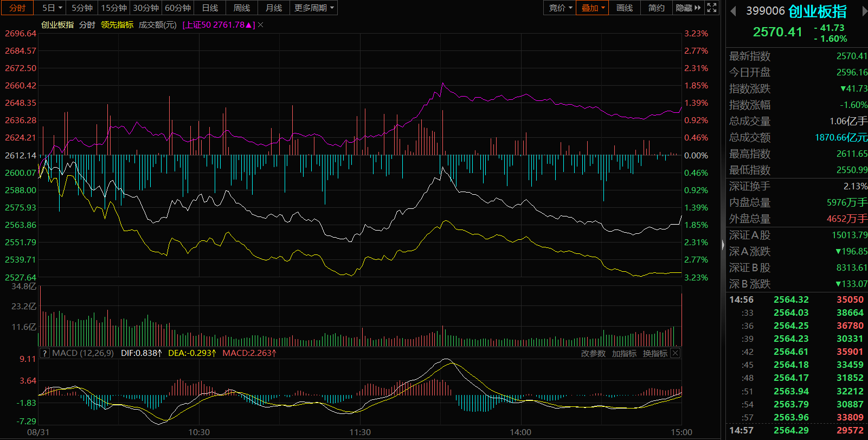Select the 最新指数 row value
The width and height of the screenshot is (868, 440).
(x=852, y=56)
